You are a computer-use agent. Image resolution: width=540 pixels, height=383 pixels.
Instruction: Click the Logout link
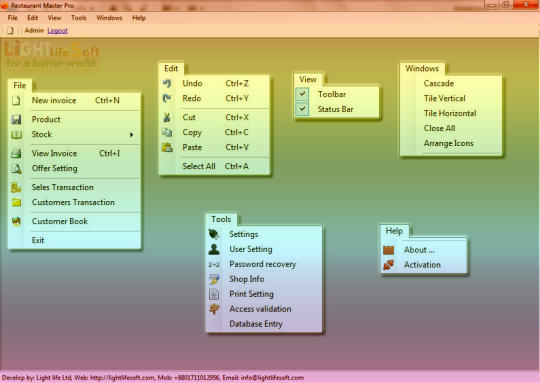point(58,31)
